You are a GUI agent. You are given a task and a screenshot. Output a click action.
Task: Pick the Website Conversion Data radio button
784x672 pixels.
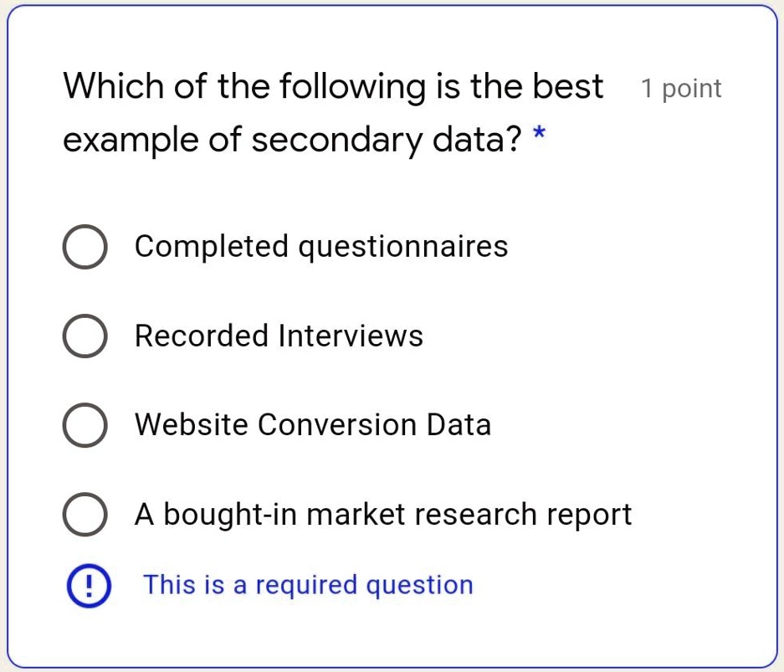(85, 425)
